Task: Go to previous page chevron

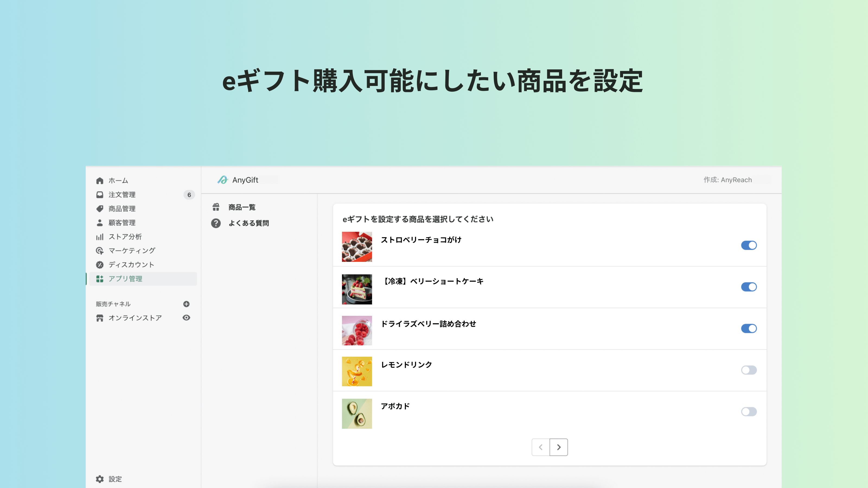Action: coord(541,447)
